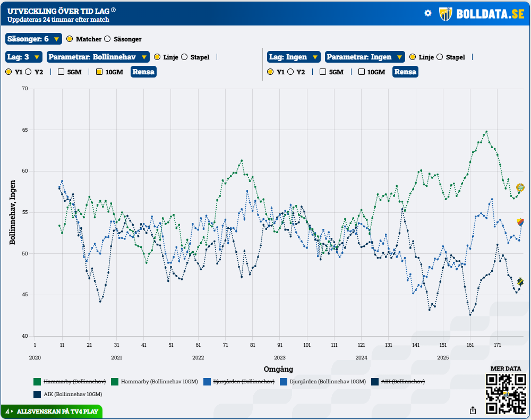
Task: Click Allsvenskan på TV4 Play banner
Action: (52, 412)
